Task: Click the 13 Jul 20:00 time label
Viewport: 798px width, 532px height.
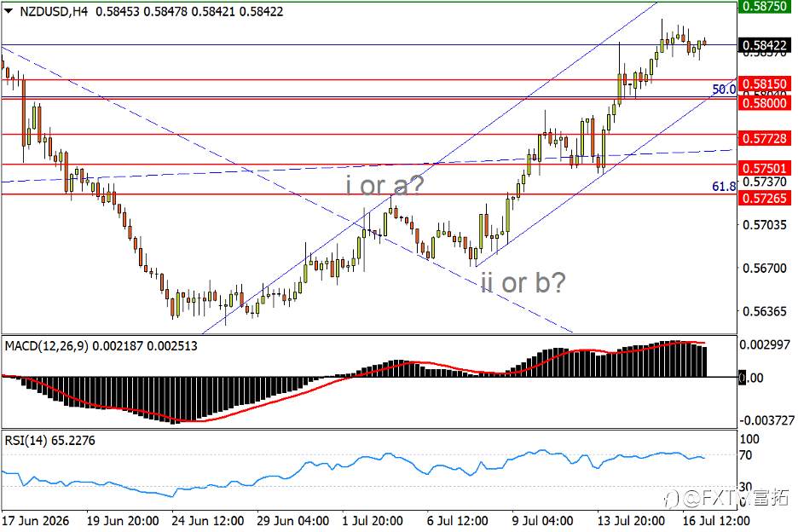Action: 631,521
